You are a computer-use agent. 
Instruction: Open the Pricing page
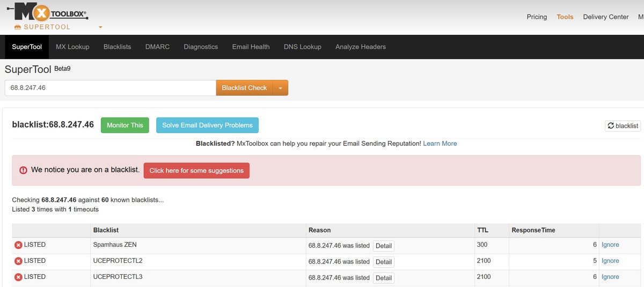tap(537, 17)
